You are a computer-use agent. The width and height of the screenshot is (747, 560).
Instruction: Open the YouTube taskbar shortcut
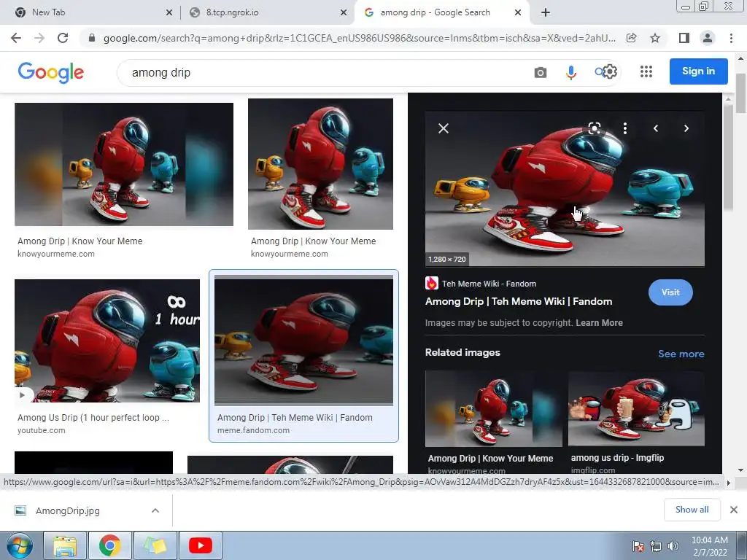(x=200, y=545)
